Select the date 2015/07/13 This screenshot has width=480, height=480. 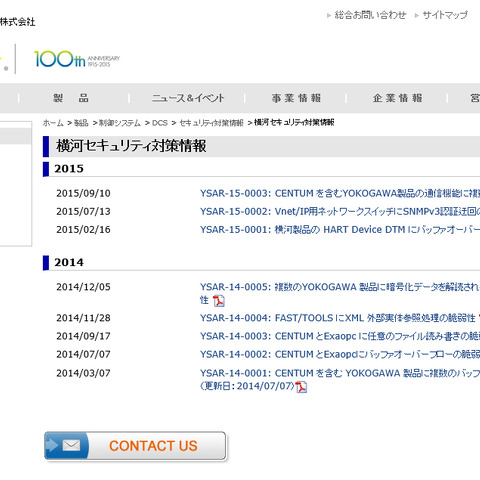[x=83, y=211]
